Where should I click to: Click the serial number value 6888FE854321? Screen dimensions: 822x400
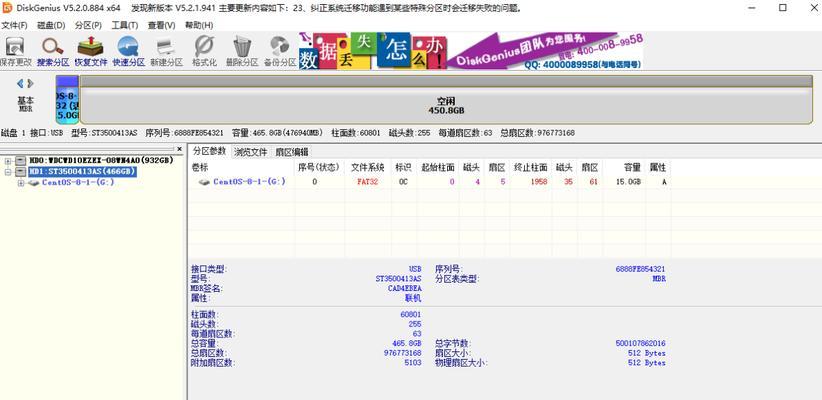point(641,269)
